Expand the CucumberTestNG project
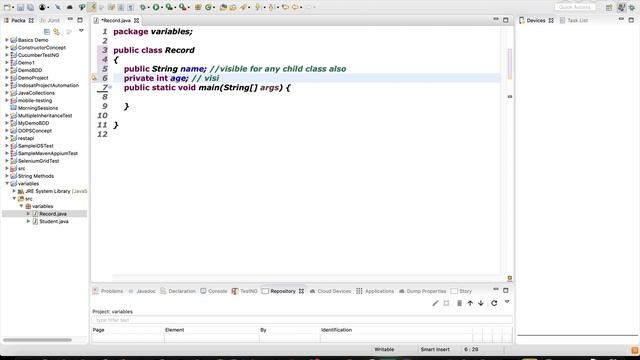640x360 pixels. [x=7, y=55]
